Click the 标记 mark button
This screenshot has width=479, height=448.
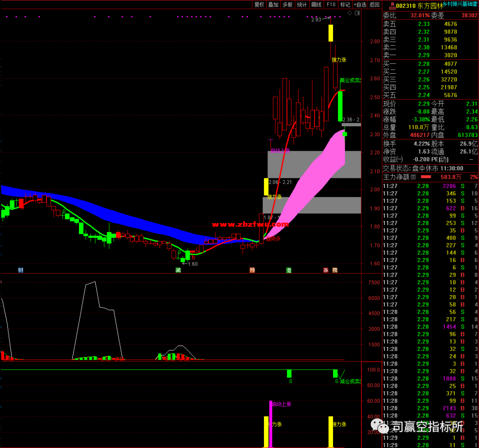pyautogui.click(x=345, y=4)
